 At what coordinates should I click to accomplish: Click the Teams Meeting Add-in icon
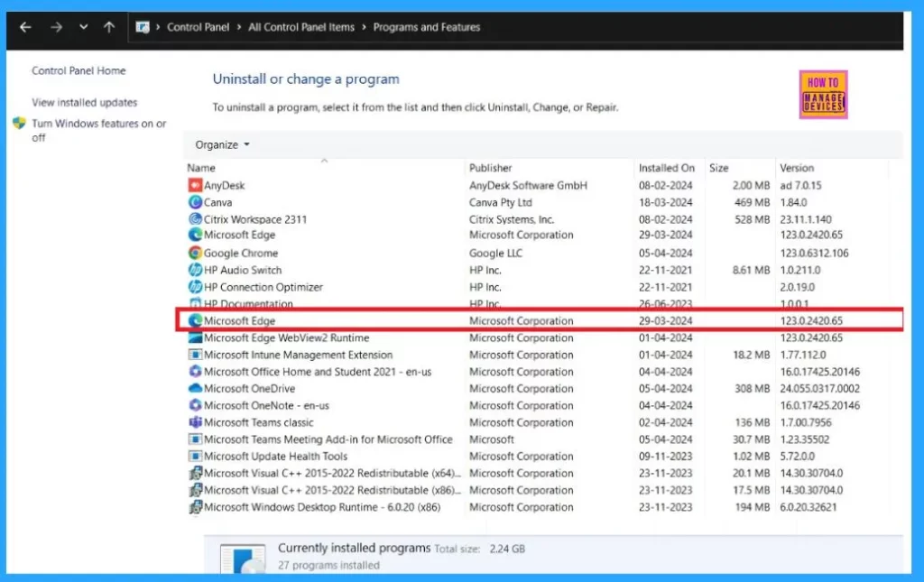(x=195, y=439)
